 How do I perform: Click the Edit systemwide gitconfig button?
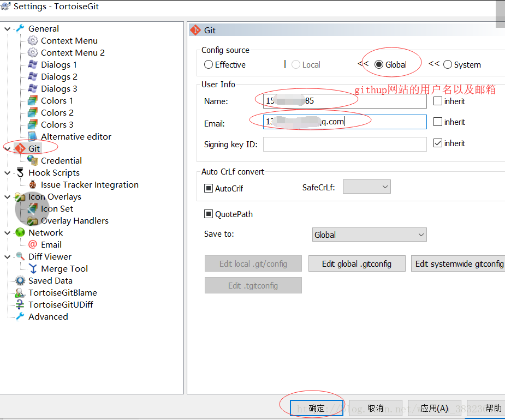(x=458, y=263)
